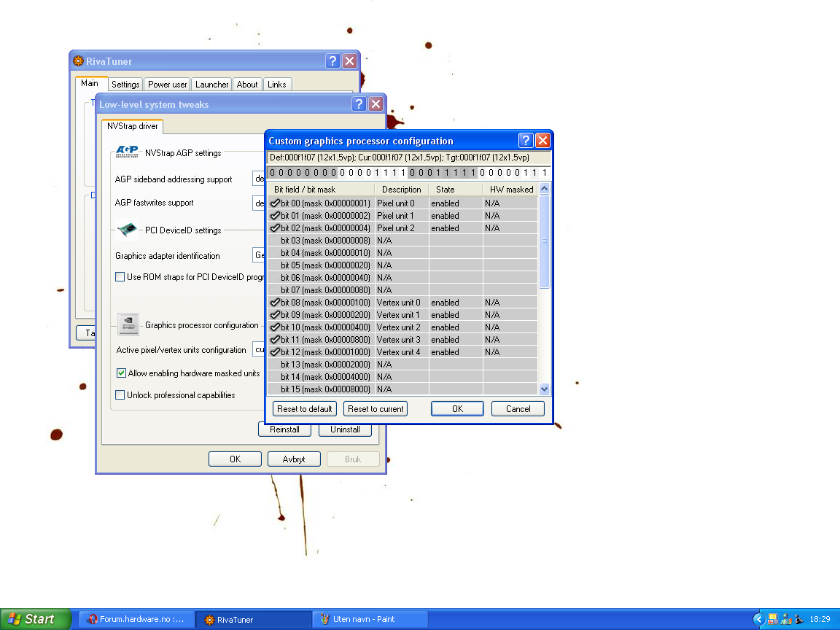Click the HW masked column header
840x630 pixels.
[510, 189]
